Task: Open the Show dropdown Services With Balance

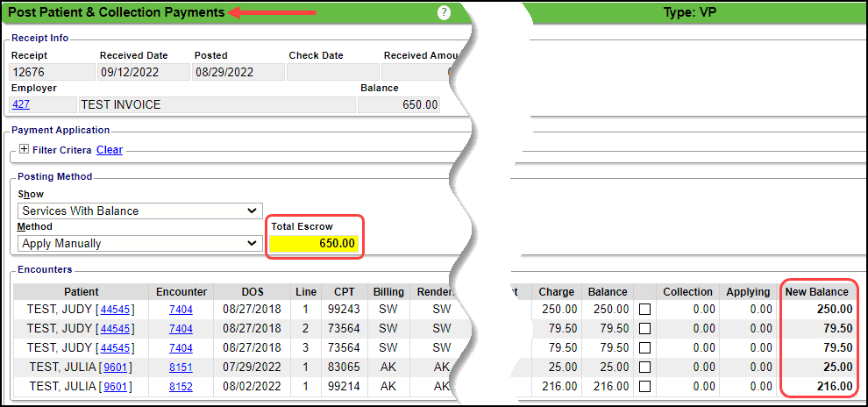Action: (140, 211)
